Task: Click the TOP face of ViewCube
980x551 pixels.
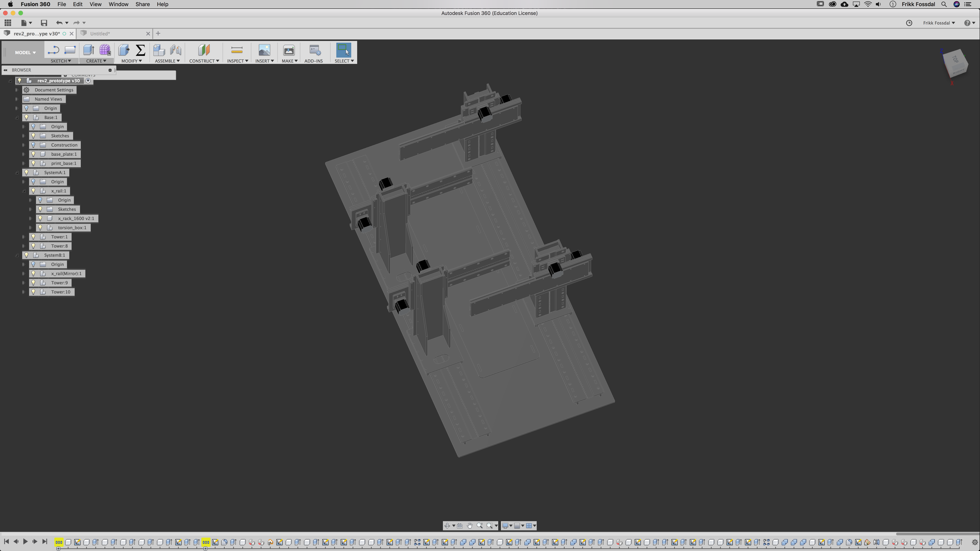Action: 955,59
